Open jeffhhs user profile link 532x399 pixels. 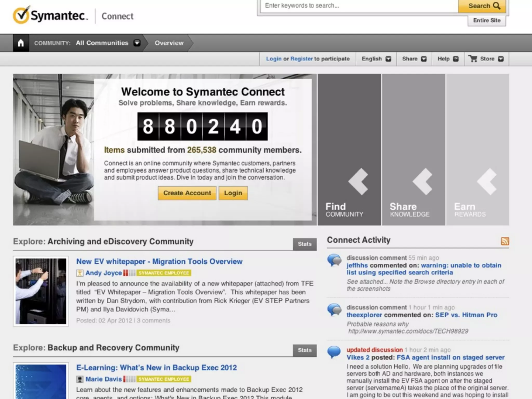click(x=357, y=265)
